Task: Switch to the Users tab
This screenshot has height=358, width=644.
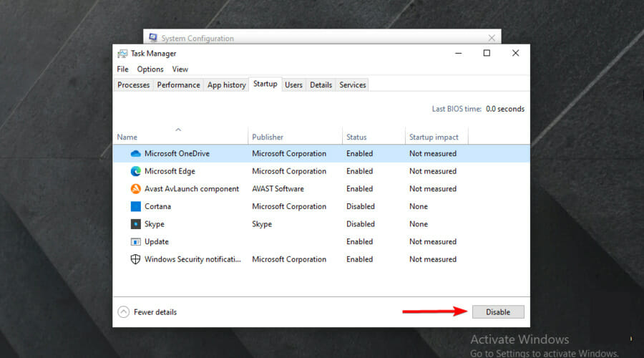Action: [293, 85]
